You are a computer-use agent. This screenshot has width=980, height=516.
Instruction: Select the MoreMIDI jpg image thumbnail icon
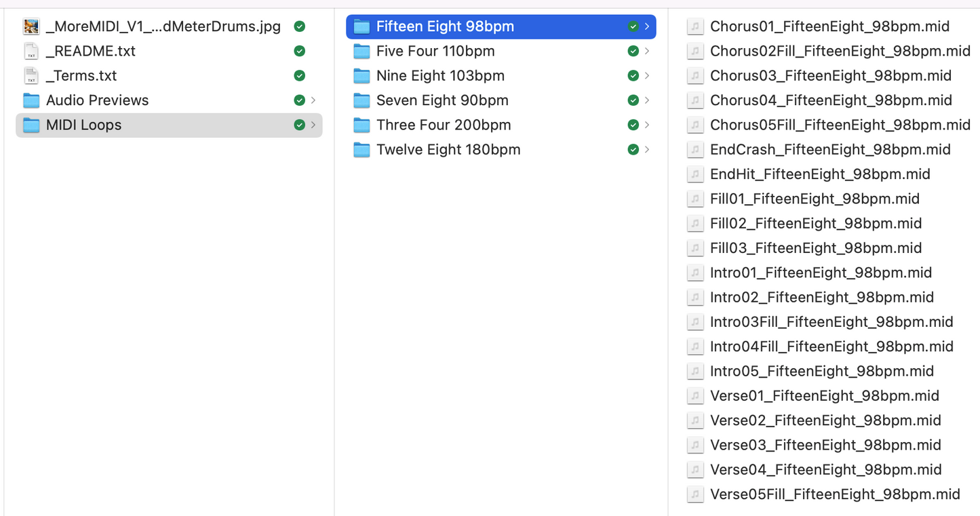(x=31, y=26)
